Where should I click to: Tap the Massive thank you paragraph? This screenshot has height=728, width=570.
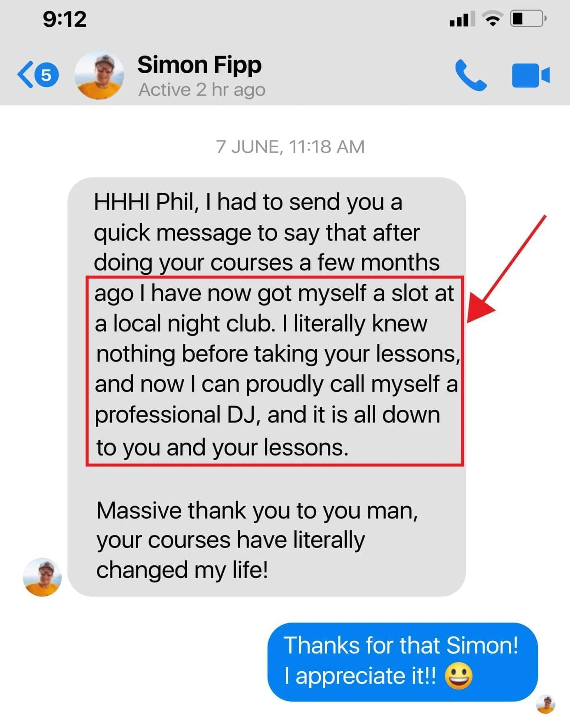pyautogui.click(x=257, y=540)
